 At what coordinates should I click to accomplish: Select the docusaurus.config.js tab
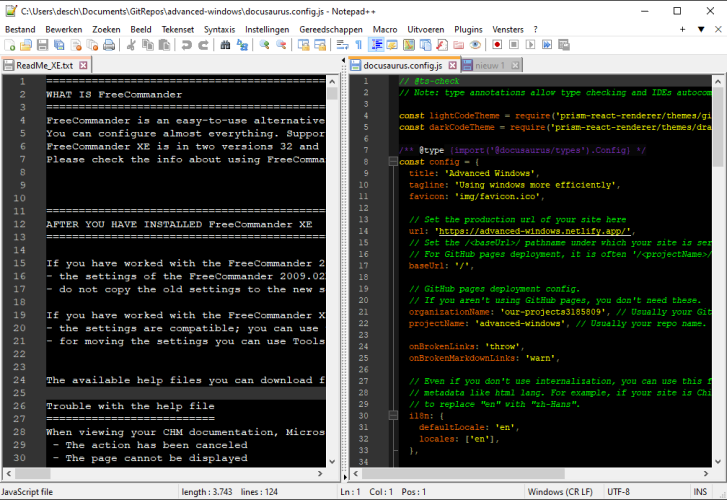pyautogui.click(x=402, y=65)
